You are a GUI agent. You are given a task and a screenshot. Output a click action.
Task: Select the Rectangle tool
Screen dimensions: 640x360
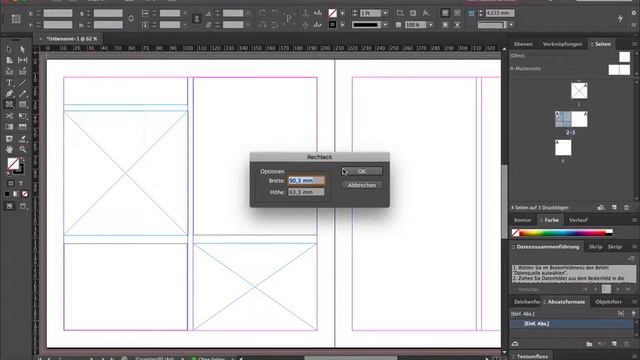[22, 105]
